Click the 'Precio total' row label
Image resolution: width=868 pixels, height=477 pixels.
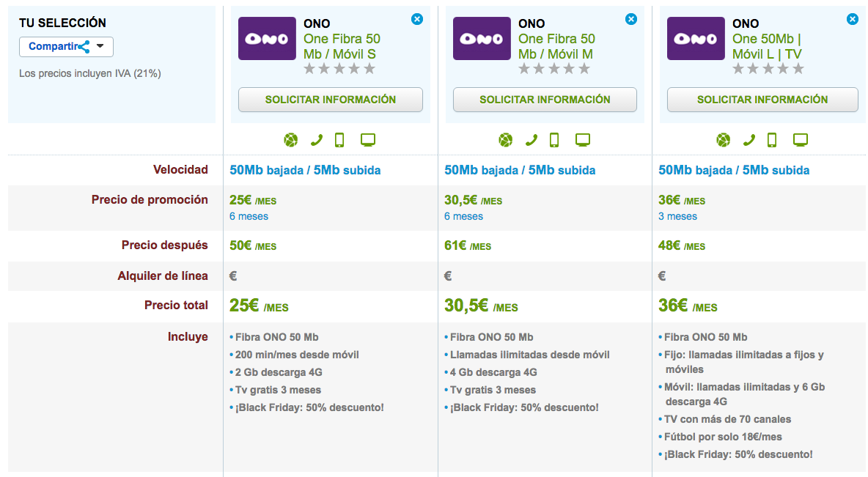tap(176, 305)
